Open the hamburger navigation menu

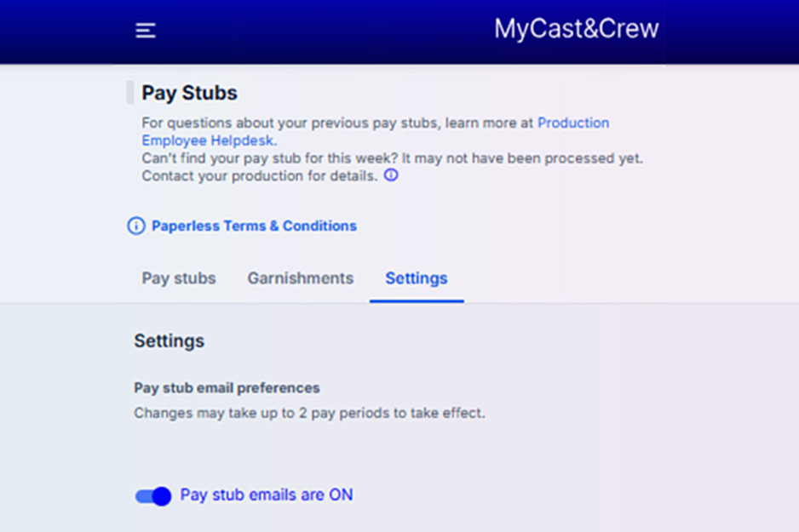(146, 31)
